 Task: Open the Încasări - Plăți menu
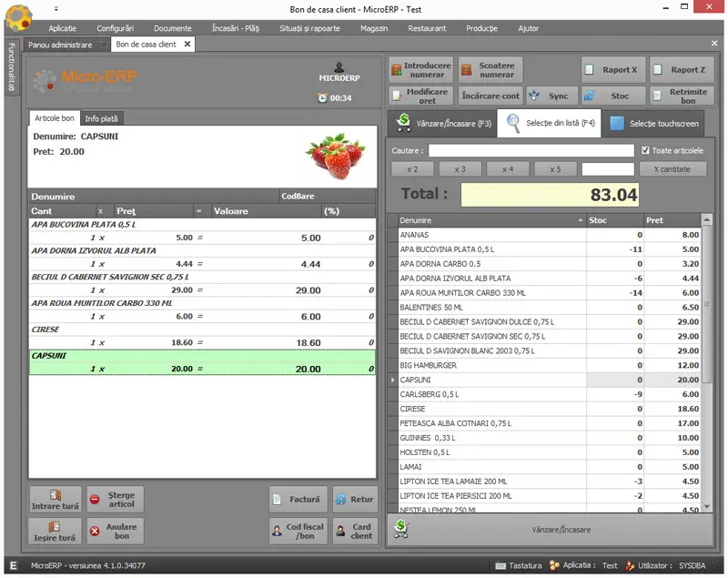(236, 28)
